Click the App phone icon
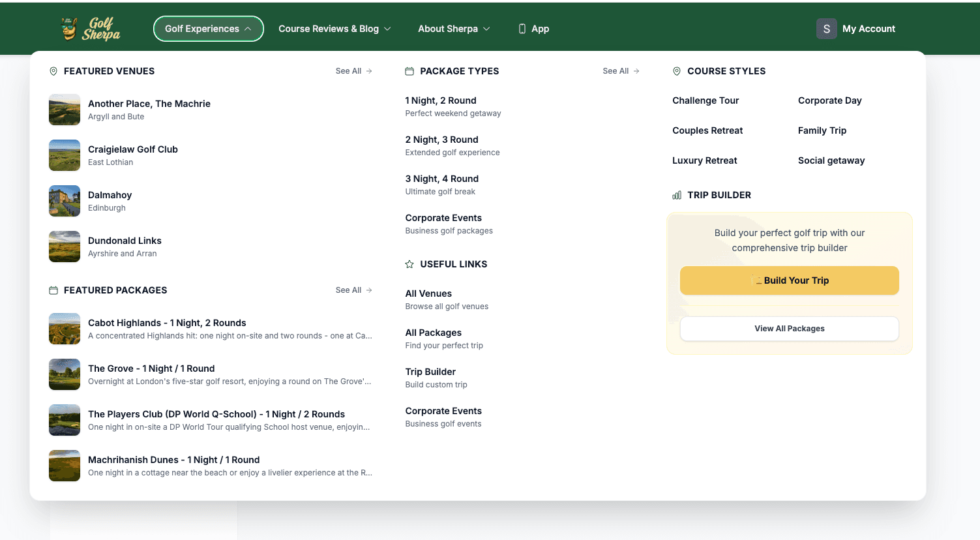 point(522,29)
